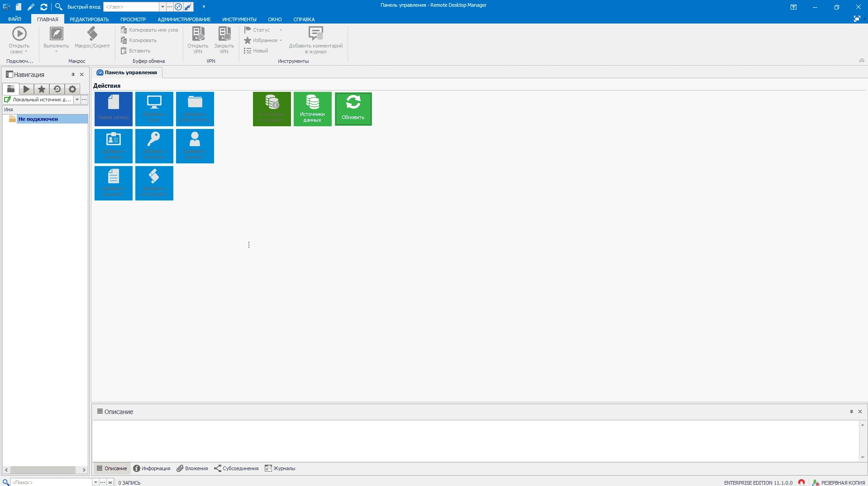
Task: Collapse the ribbon with the chevron
Action: pos(862,60)
